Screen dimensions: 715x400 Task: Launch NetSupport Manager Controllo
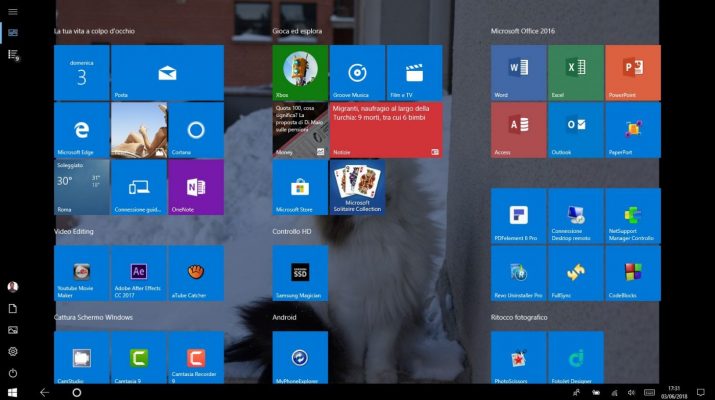633,216
